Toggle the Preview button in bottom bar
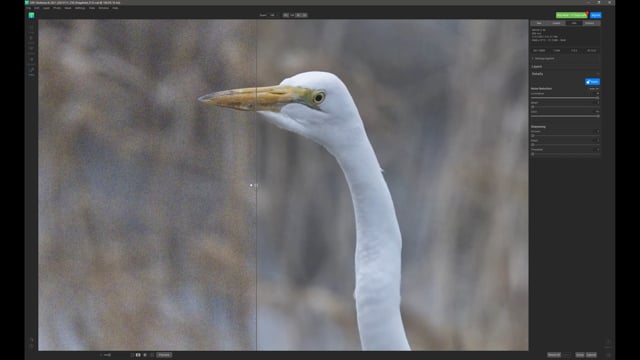This screenshot has height=360, width=640. 164,355
